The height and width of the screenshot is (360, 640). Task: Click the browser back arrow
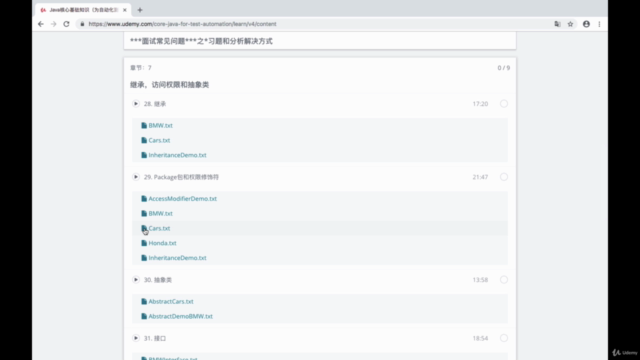coord(41,24)
